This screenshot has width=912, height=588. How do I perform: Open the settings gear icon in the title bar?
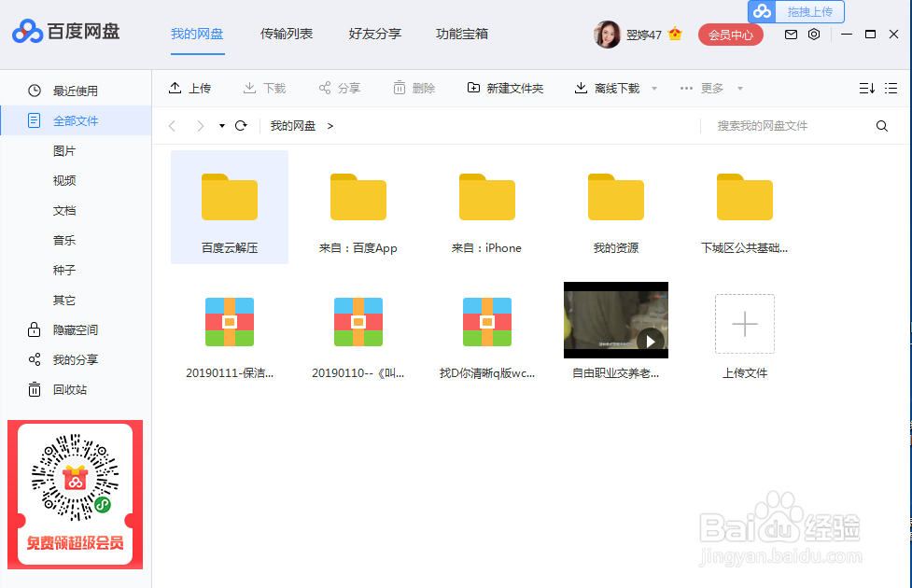click(x=813, y=33)
